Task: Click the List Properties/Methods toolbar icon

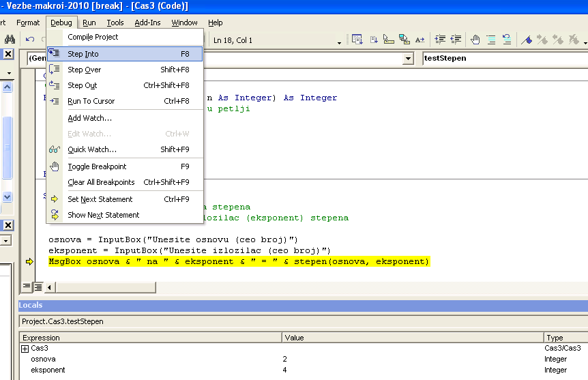Action: 357,40
